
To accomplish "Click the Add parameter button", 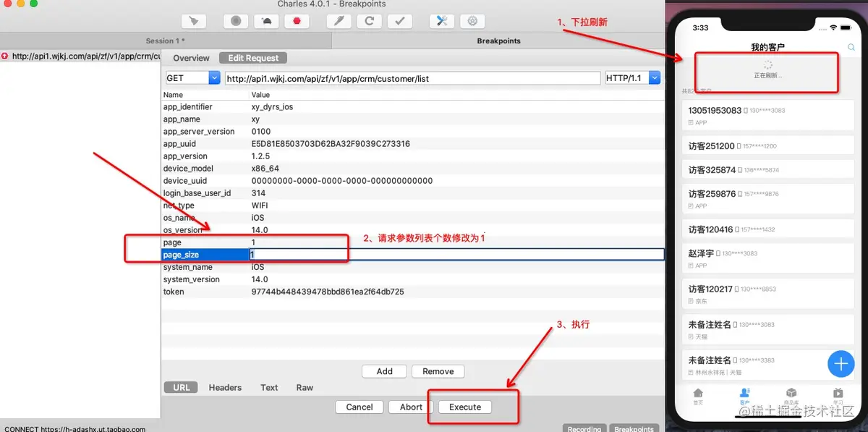I will 385,371.
